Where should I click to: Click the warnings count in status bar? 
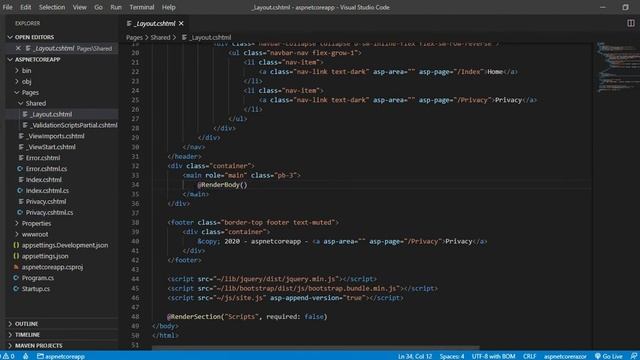coord(9,356)
